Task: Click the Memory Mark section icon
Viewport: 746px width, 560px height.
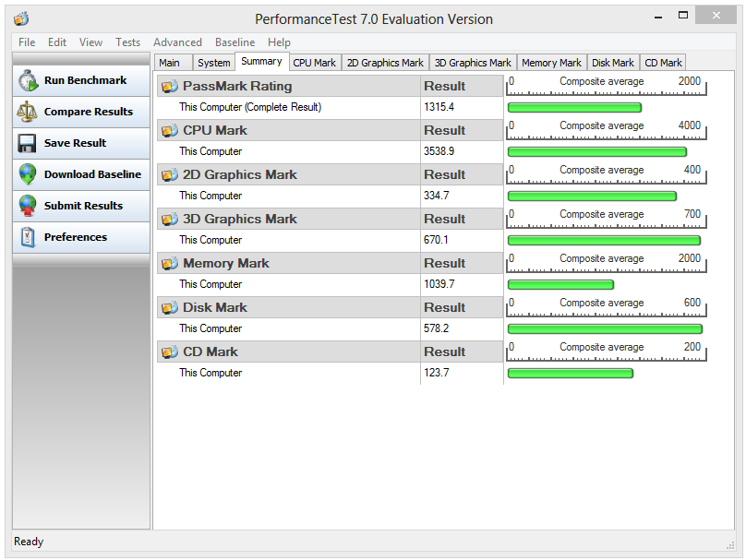Action: [169, 263]
